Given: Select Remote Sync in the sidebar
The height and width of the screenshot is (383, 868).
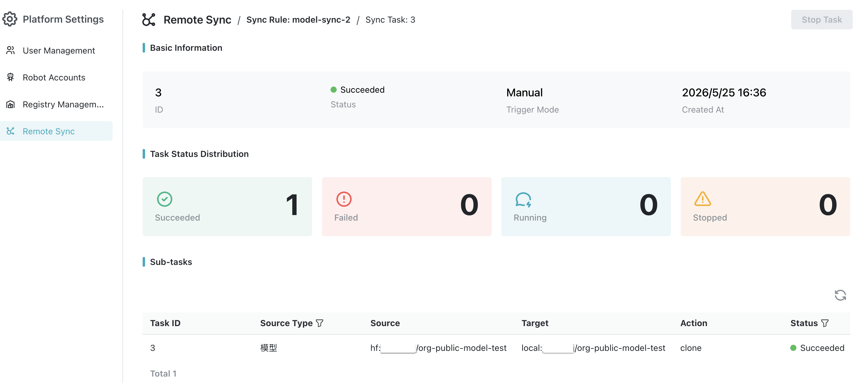Looking at the screenshot, I should click(56, 131).
